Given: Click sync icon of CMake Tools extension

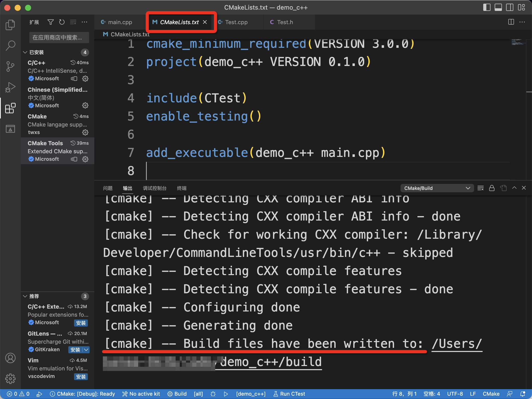Looking at the screenshot, I should 74,159.
